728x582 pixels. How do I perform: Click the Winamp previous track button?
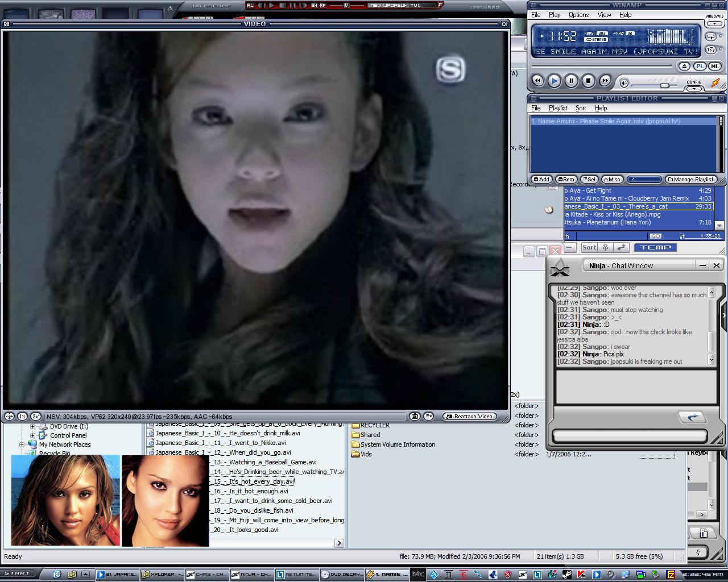(x=537, y=81)
